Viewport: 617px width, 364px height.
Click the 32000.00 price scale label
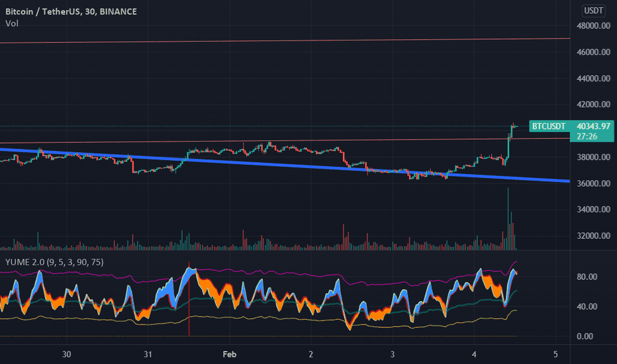coord(593,236)
